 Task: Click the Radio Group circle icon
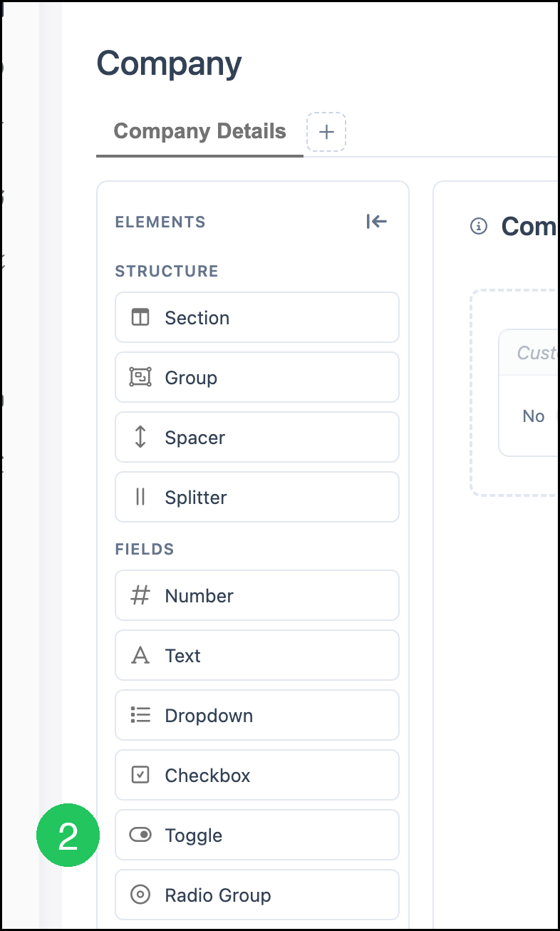140,895
